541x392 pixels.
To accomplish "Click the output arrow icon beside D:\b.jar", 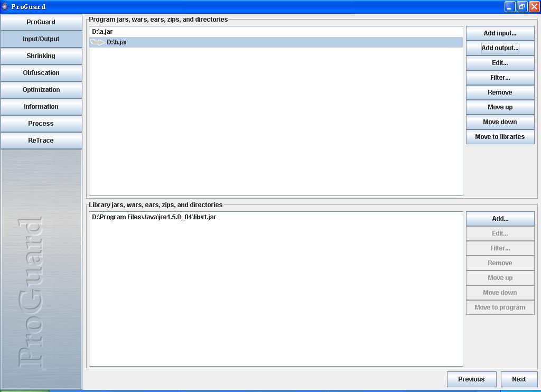I will pyautogui.click(x=97, y=42).
